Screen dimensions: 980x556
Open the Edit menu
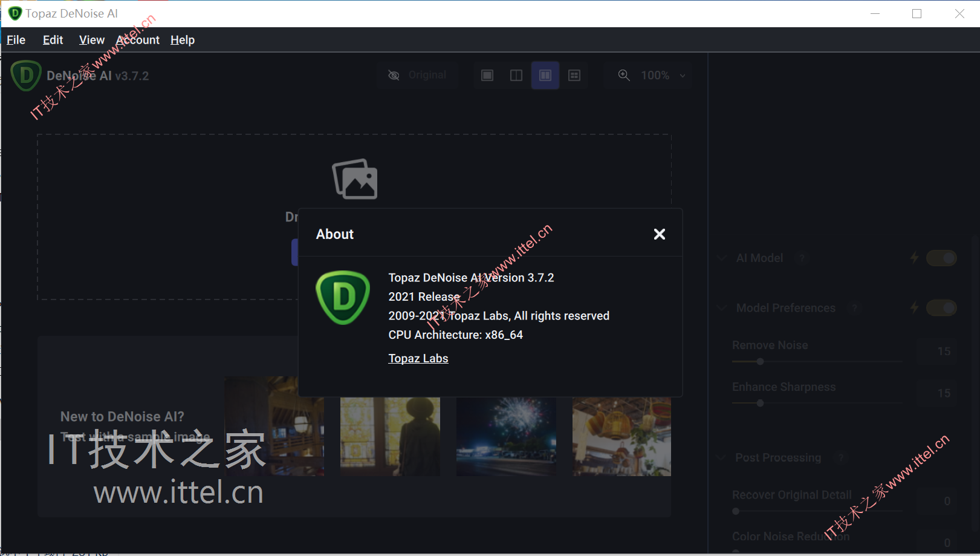pyautogui.click(x=53, y=40)
